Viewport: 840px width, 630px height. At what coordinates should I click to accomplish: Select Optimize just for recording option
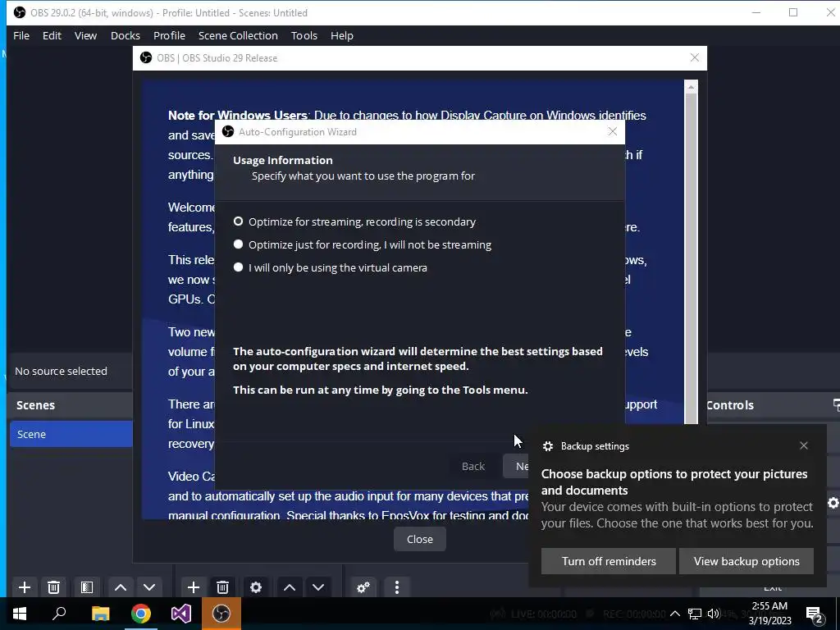click(x=363, y=244)
